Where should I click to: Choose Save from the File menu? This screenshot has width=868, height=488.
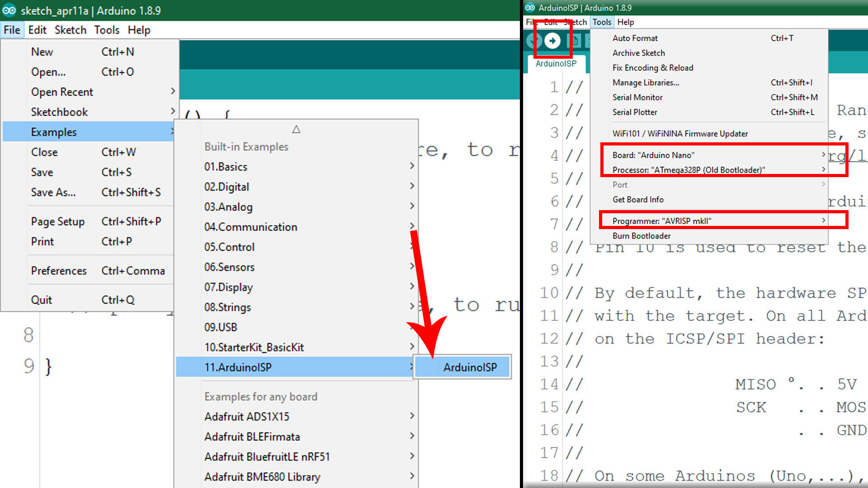[x=88, y=172]
